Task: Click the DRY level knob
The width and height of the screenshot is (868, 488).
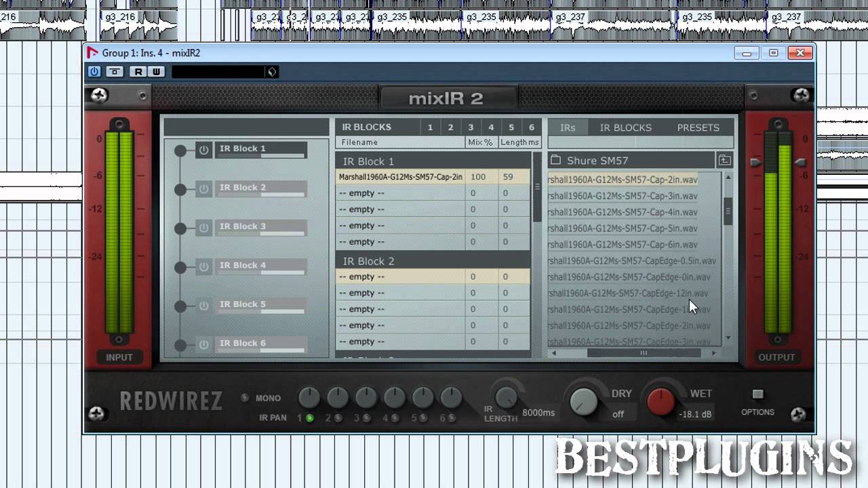Action: (x=583, y=403)
